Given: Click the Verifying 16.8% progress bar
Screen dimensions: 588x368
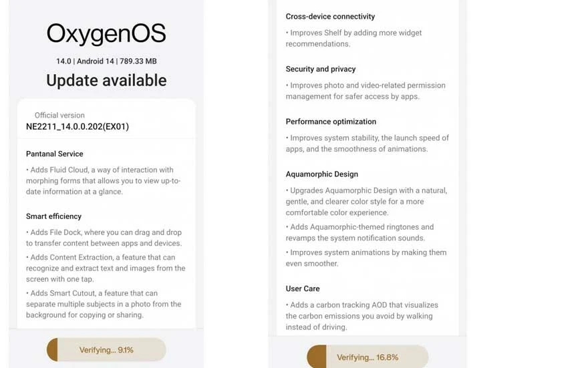Looking at the screenshot, I should pyautogui.click(x=367, y=357).
